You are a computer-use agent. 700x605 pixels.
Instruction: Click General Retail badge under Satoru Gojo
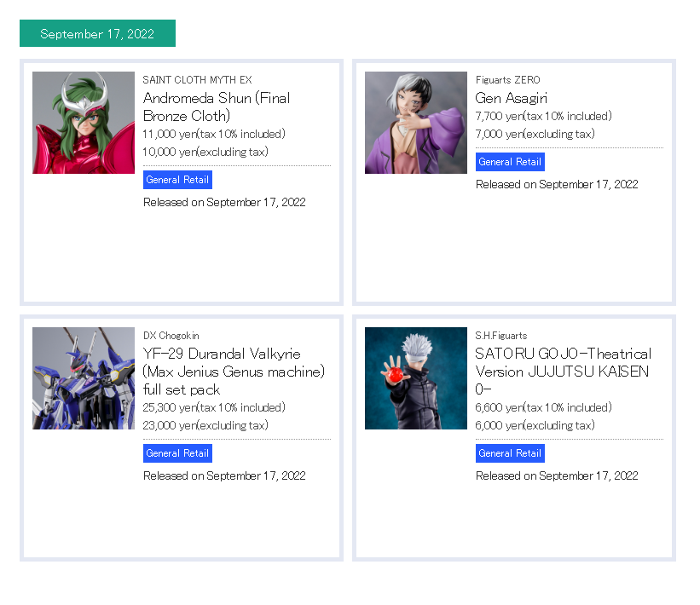[510, 453]
